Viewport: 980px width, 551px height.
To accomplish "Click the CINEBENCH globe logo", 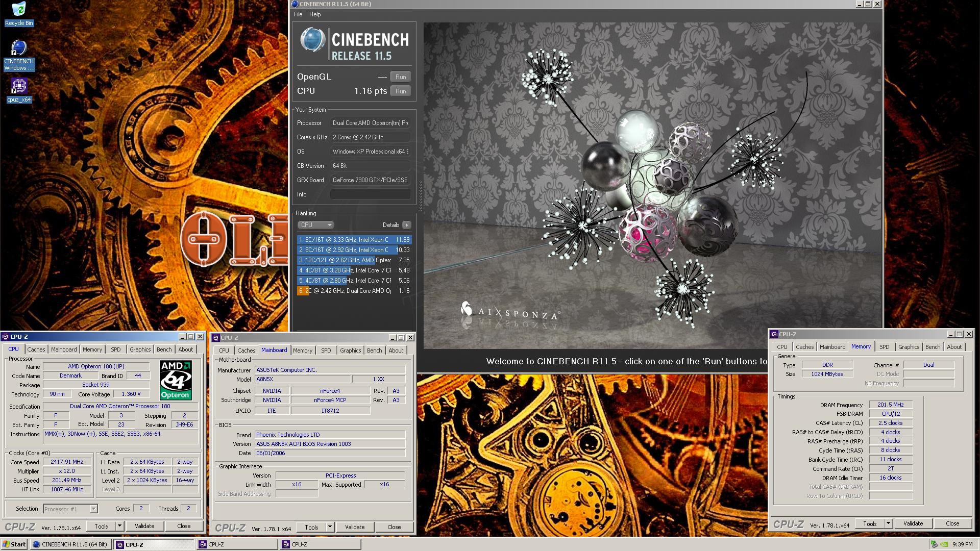I will pyautogui.click(x=312, y=40).
